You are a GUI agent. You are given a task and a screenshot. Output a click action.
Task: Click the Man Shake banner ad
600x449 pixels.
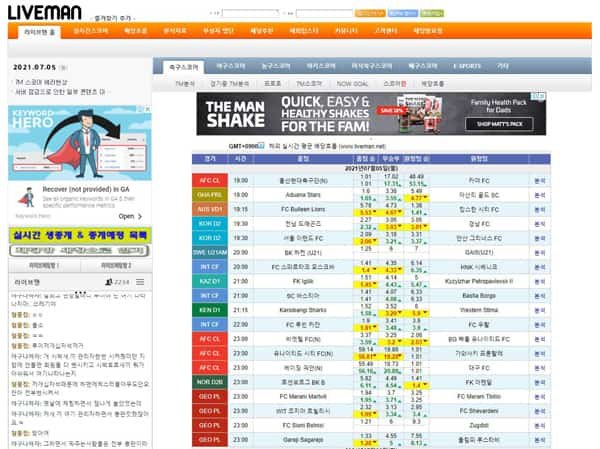(371, 114)
